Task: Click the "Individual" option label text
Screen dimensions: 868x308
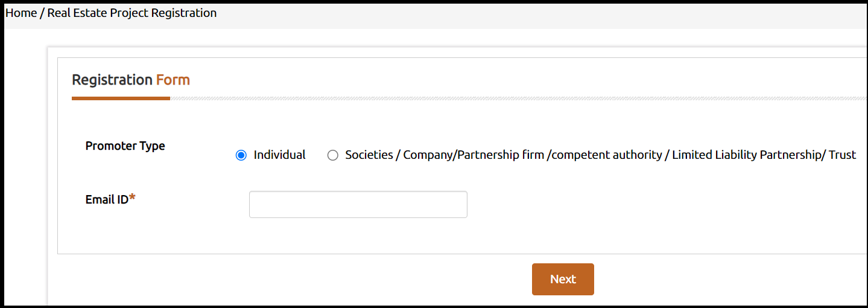Action: (279, 155)
